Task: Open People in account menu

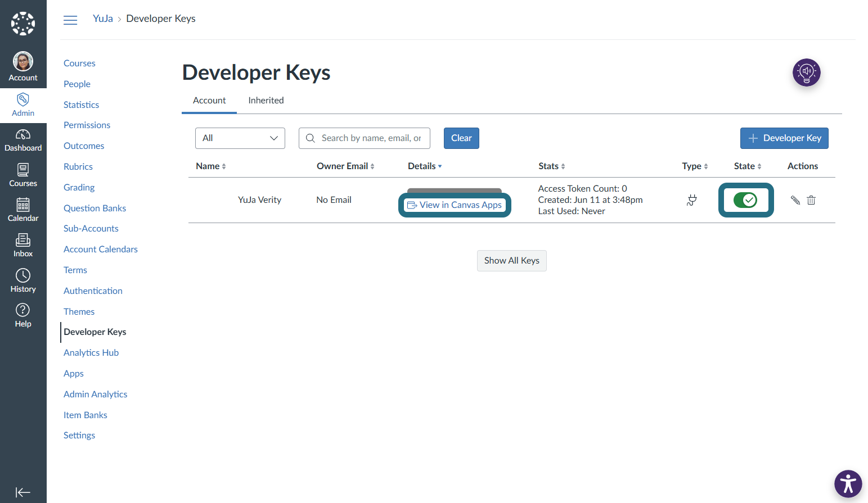Action: [x=77, y=84]
